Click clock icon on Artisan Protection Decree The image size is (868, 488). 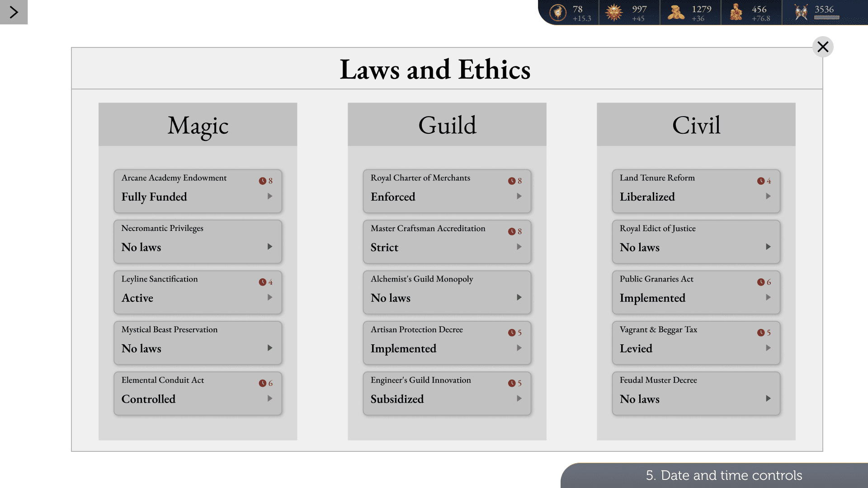[x=511, y=333]
